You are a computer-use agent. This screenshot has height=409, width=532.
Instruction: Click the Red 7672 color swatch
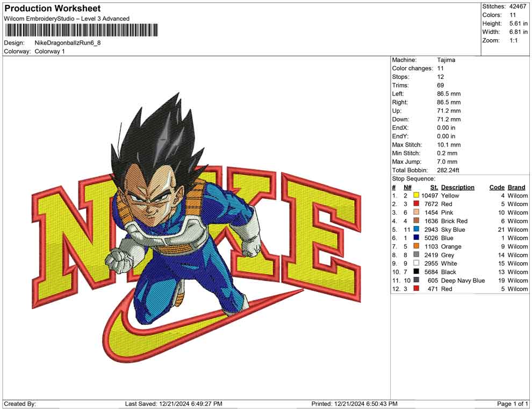click(416, 203)
